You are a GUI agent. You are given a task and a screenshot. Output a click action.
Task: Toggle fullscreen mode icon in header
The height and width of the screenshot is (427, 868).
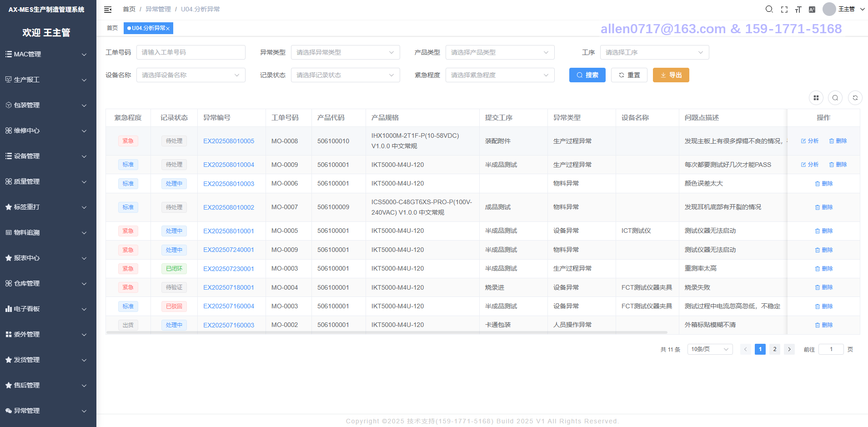coord(784,10)
